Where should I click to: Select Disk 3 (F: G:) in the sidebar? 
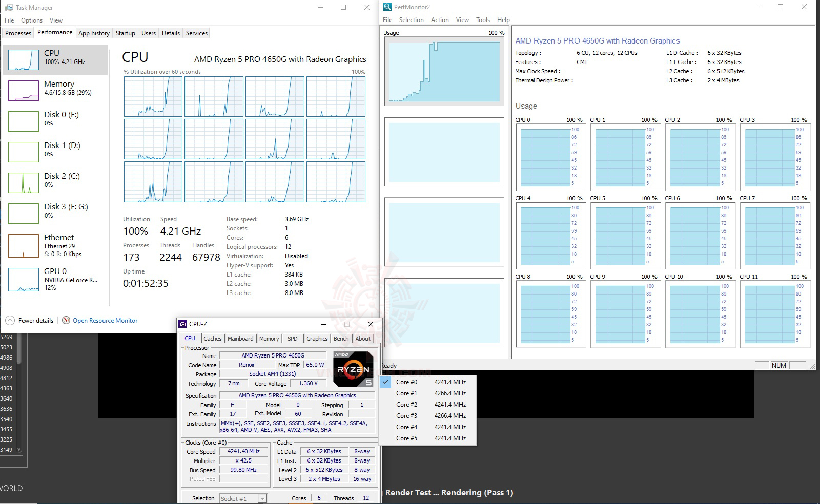tap(55, 214)
